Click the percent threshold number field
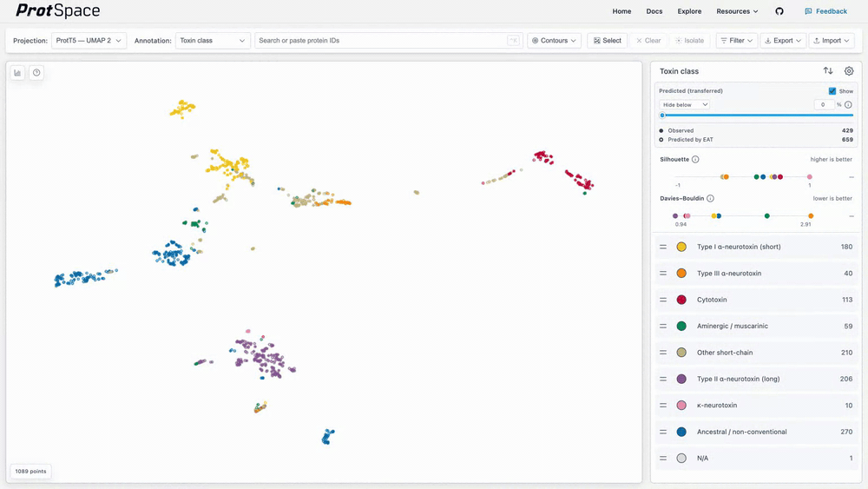This screenshot has height=489, width=868. coord(824,105)
